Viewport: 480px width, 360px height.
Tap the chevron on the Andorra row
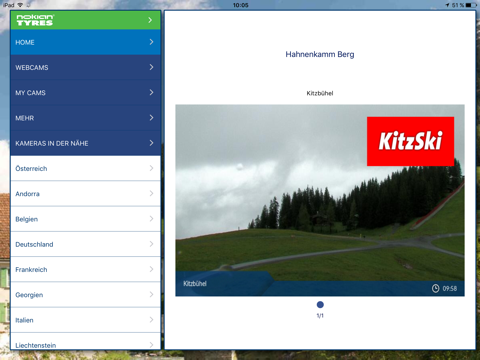tap(151, 193)
